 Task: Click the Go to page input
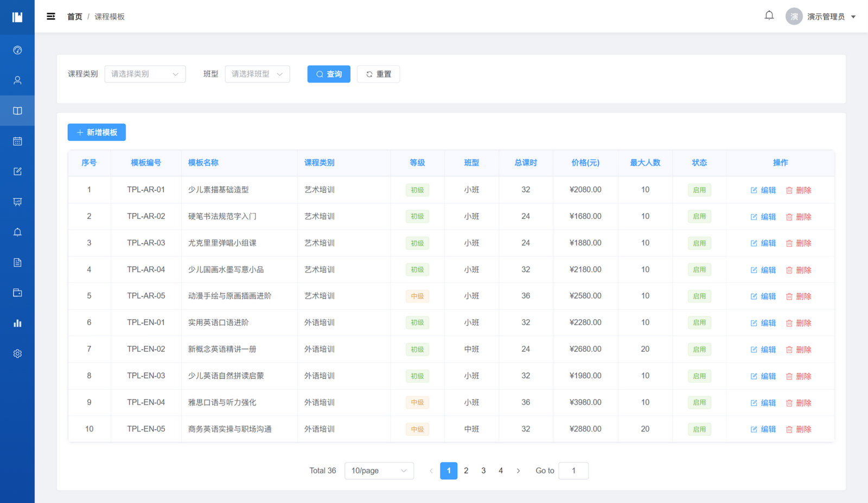pyautogui.click(x=573, y=470)
